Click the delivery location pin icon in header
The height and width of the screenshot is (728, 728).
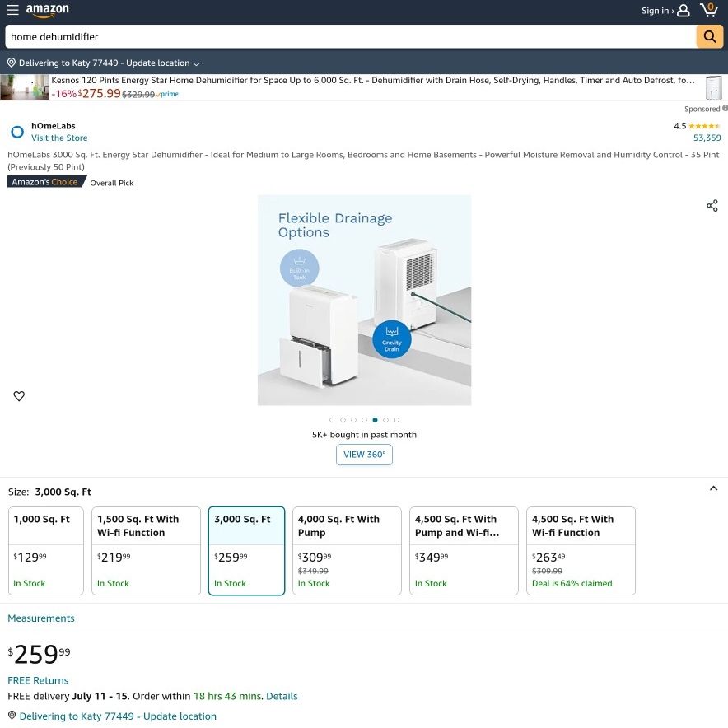tap(12, 63)
